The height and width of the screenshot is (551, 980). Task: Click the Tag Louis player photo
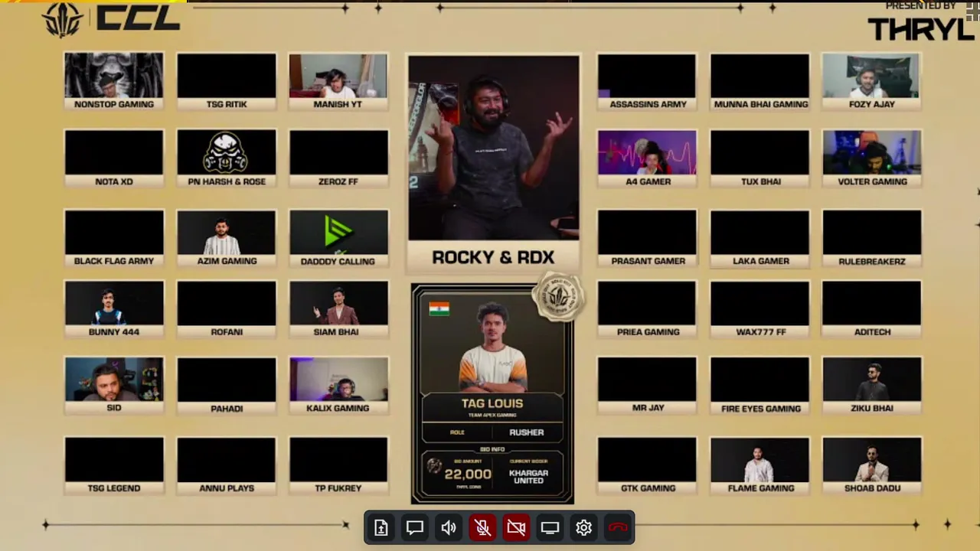coord(493,347)
